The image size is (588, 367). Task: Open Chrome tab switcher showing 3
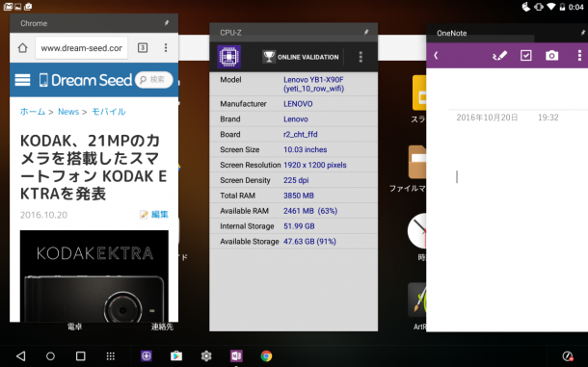(x=143, y=48)
